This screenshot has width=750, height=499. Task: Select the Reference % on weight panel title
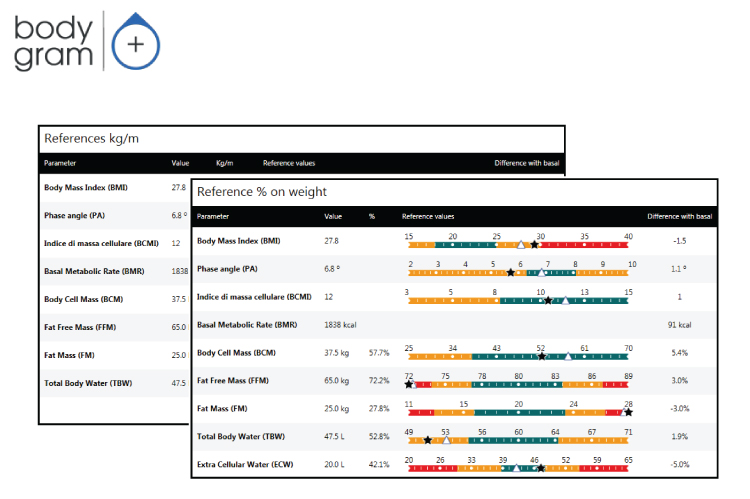point(260,191)
